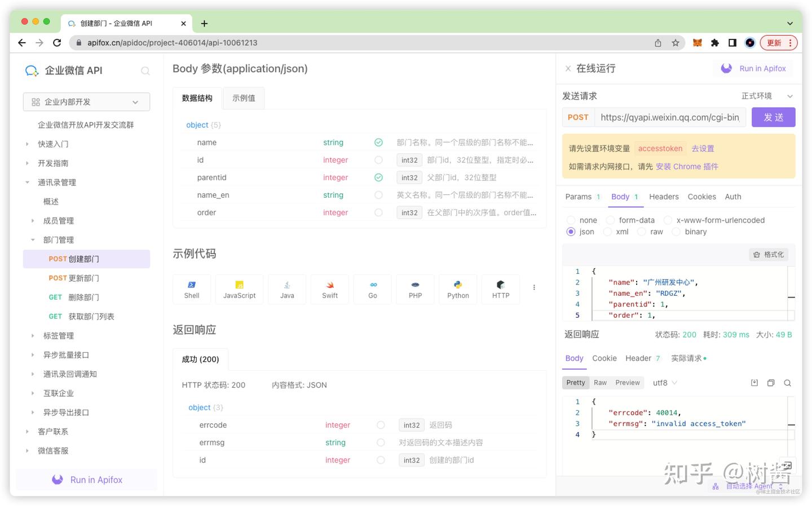Collapse the 部门管理 tree node
This screenshot has width=812, height=506.
[x=33, y=240]
